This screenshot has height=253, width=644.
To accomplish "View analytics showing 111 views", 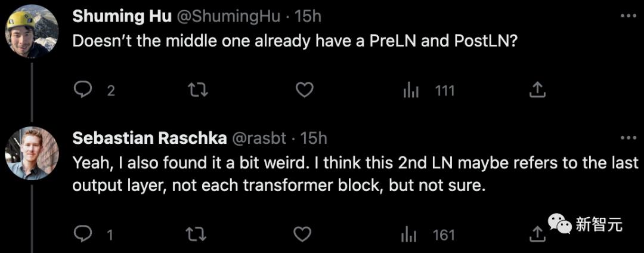I will point(411,90).
